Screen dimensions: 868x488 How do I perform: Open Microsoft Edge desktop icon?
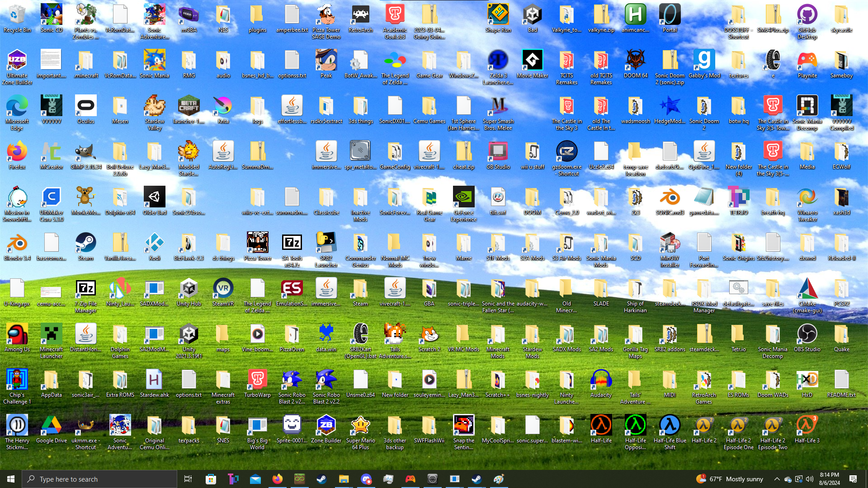pos(17,113)
